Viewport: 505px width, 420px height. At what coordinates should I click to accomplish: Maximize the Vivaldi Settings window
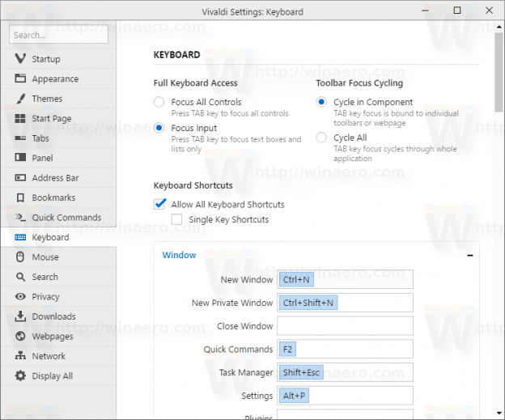pyautogui.click(x=457, y=11)
